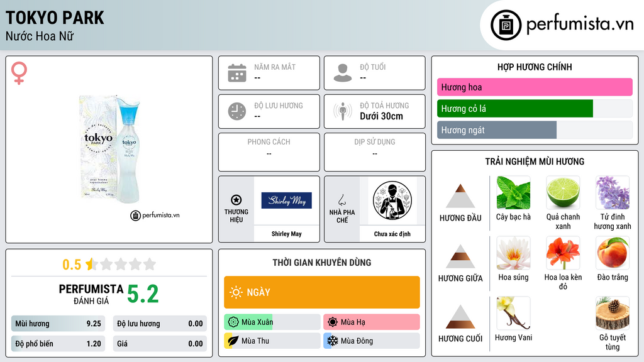The height and width of the screenshot is (362, 644).
Task: Click the Hương cuối pyramid icon
Action: 460,317
